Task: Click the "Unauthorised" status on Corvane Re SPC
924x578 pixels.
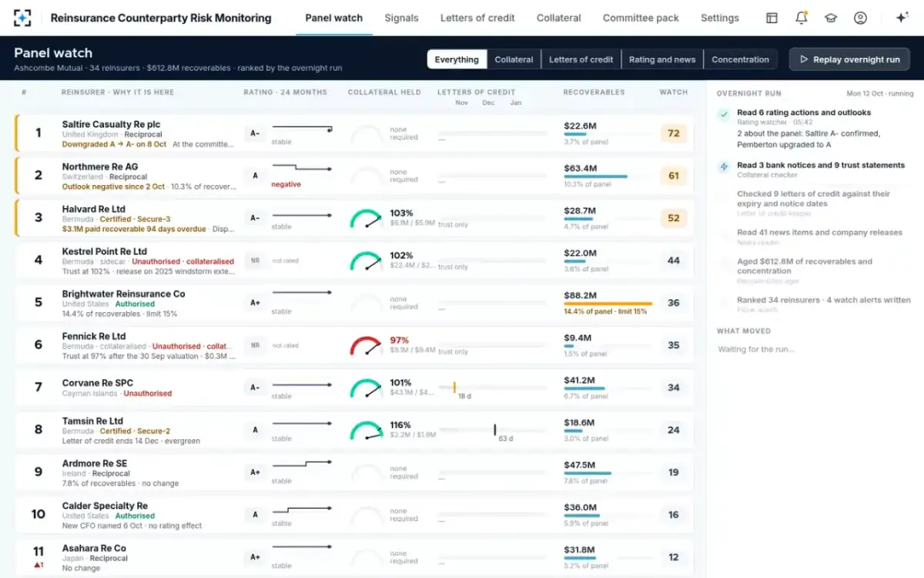Action: (148, 394)
